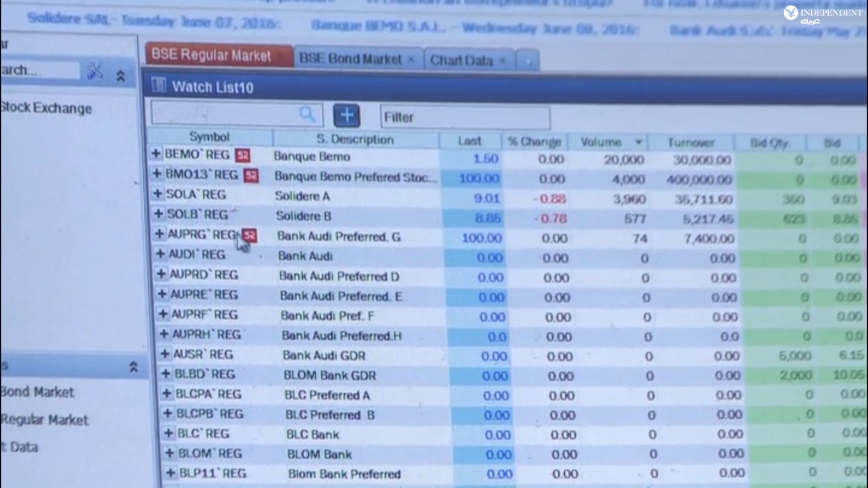Expand the AUDI`REG row

[160, 253]
